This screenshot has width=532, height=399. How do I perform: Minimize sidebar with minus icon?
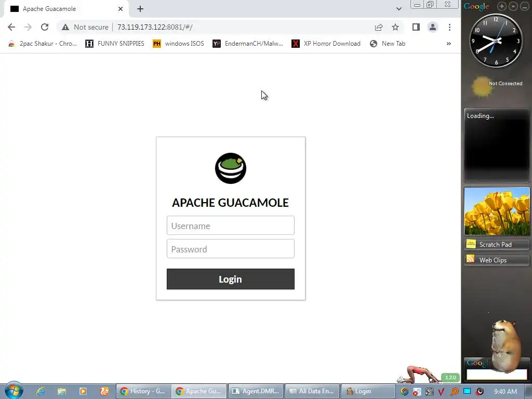(x=524, y=6)
